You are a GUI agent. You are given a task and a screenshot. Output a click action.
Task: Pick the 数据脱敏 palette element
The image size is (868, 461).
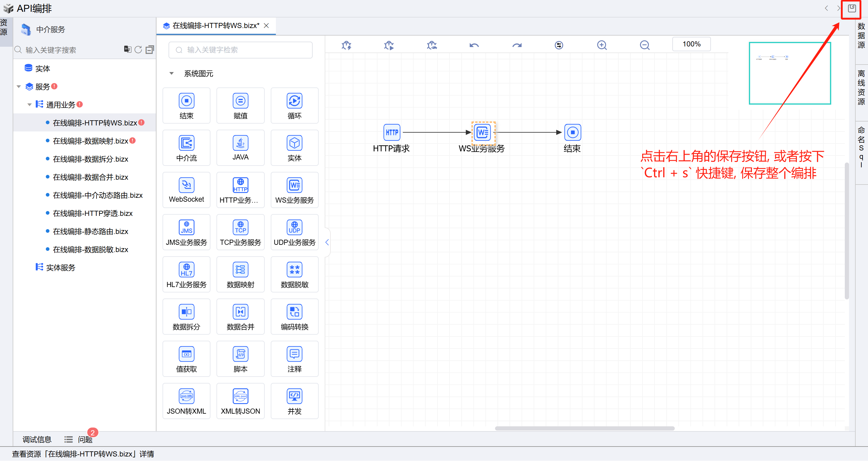pos(294,270)
